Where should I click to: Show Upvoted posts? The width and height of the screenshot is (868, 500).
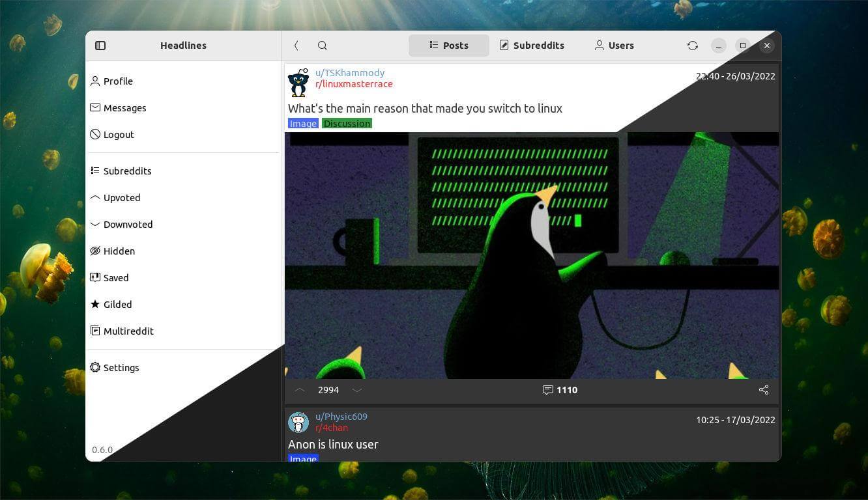[183, 198]
